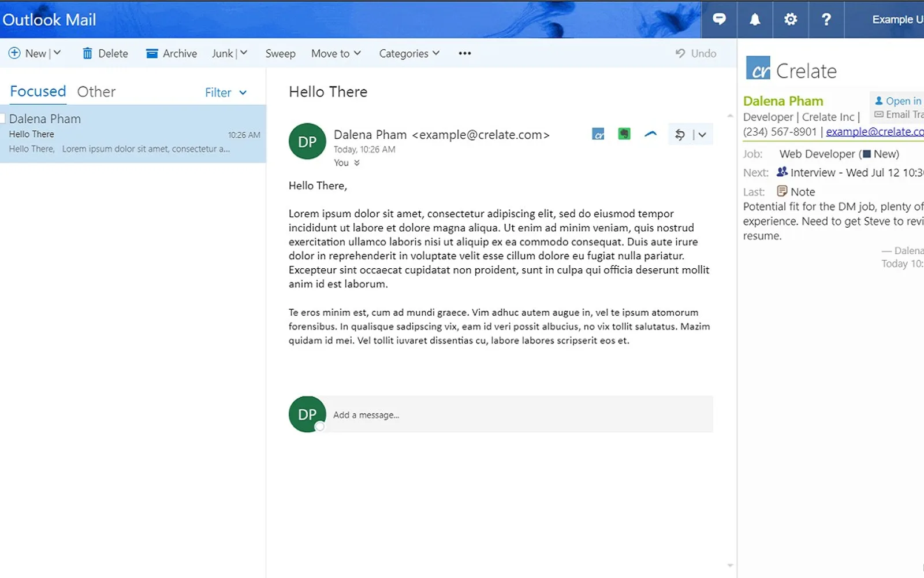Click the New message plus icon
Image resolution: width=924 pixels, height=578 pixels.
pyautogui.click(x=14, y=53)
